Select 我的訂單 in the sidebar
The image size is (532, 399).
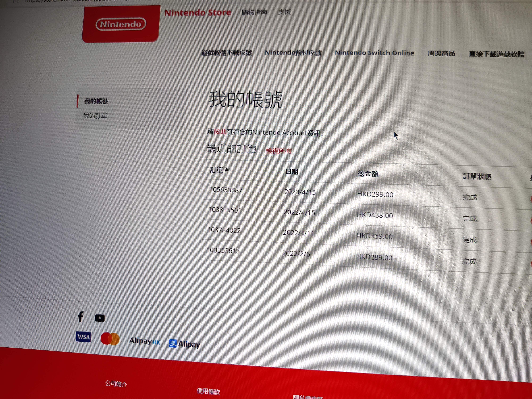(95, 116)
